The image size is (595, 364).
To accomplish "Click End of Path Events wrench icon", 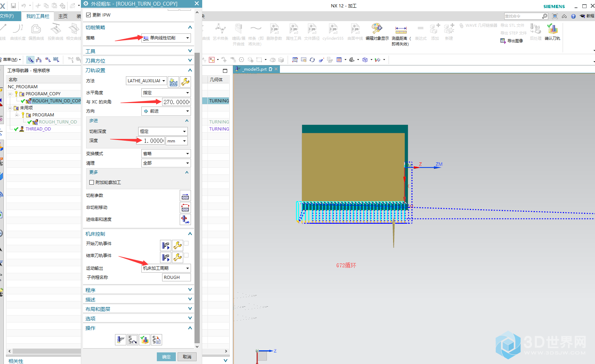I will (x=178, y=257).
